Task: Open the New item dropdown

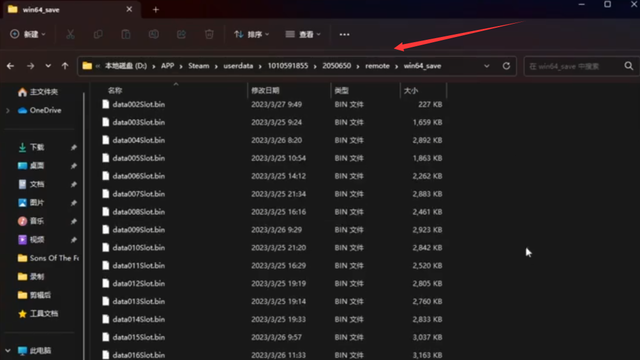Action: tap(28, 34)
